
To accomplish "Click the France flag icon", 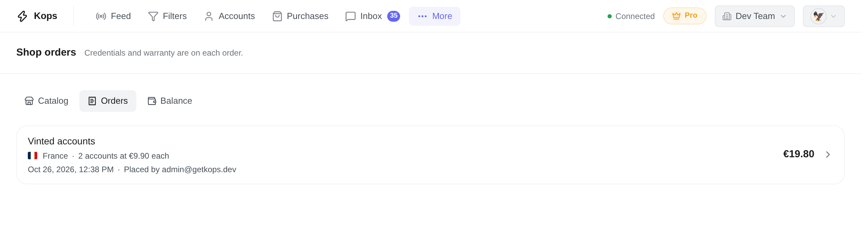I will pos(33,156).
